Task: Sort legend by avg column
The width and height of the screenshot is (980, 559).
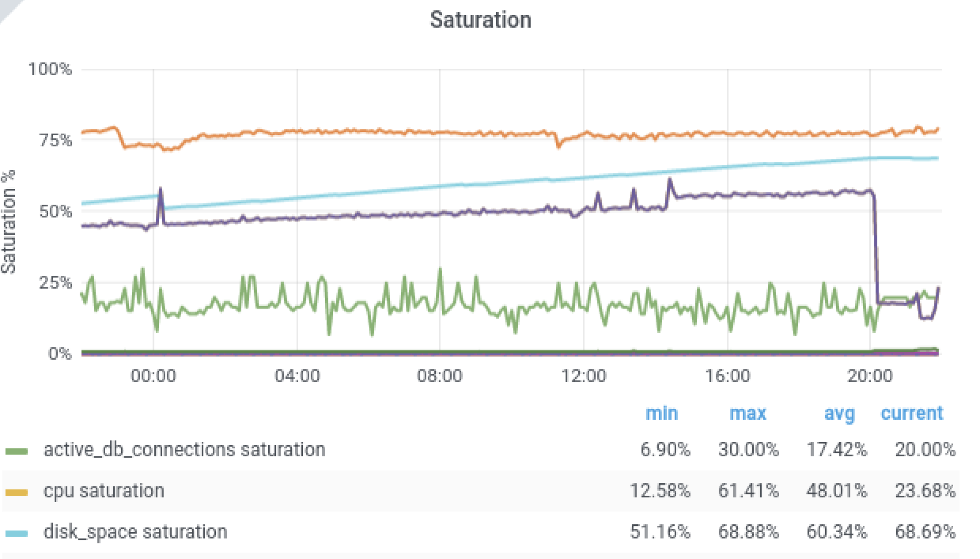Action: pos(839,413)
